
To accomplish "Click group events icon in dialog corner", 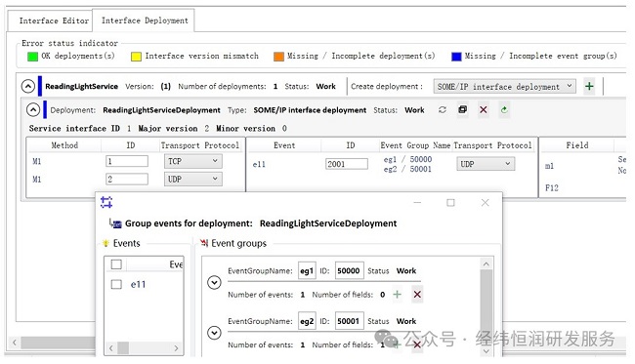I will point(106,202).
